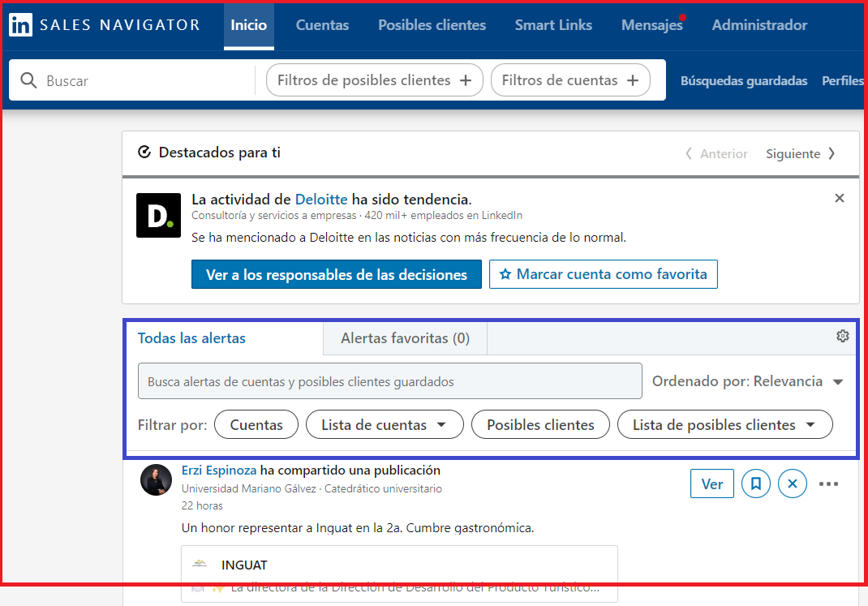The image size is (868, 606).
Task: Click the Deloitte company logo
Action: [x=158, y=215]
